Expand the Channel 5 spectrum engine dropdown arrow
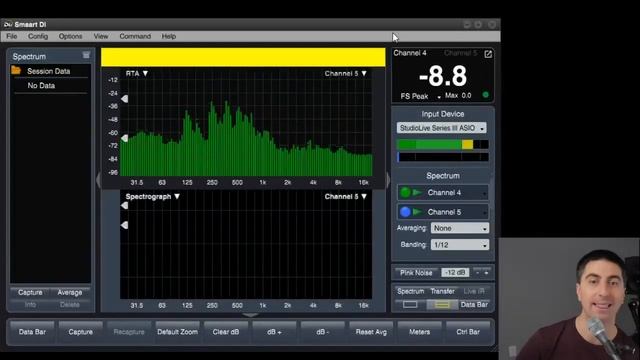The image size is (640, 360). click(x=484, y=213)
